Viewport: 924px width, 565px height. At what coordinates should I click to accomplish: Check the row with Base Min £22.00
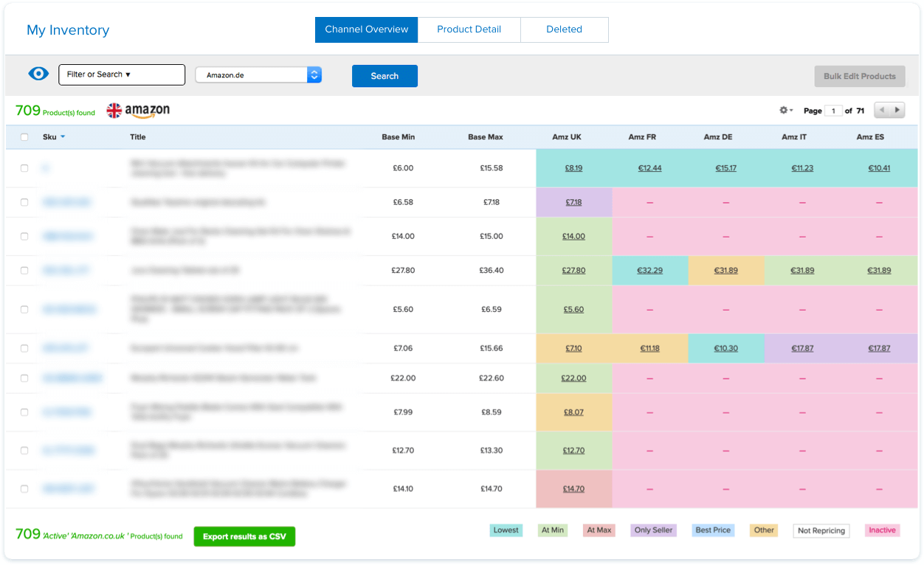click(24, 378)
